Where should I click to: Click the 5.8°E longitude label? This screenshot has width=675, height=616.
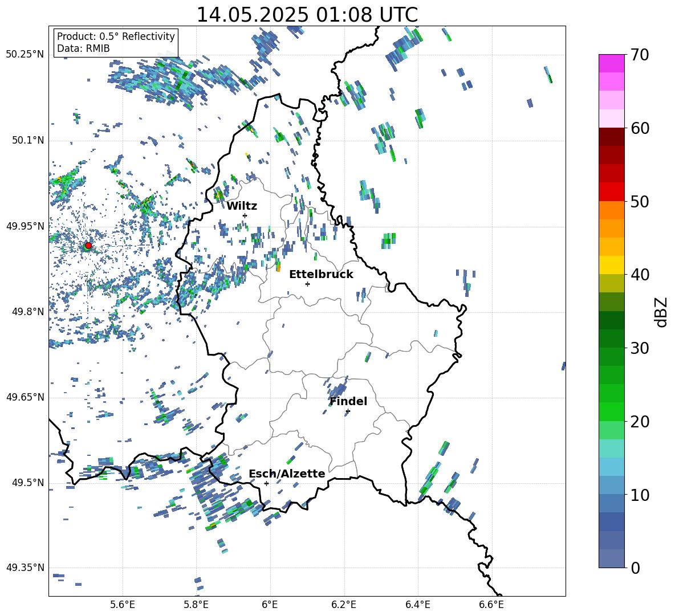pyautogui.click(x=196, y=605)
